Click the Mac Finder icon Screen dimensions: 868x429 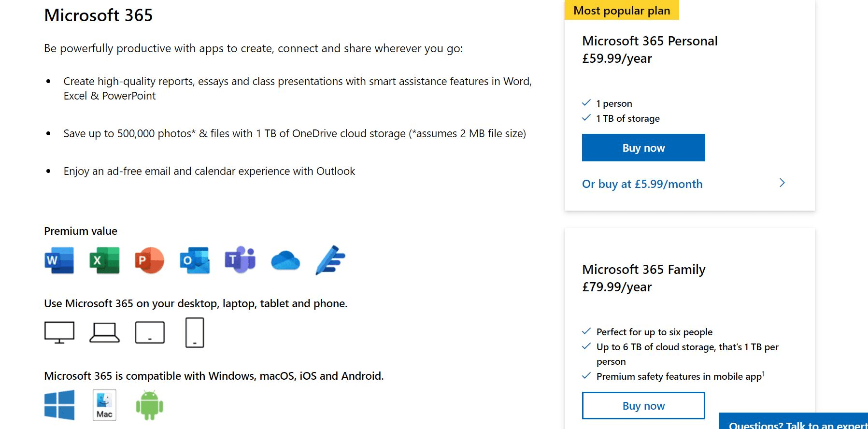click(104, 405)
